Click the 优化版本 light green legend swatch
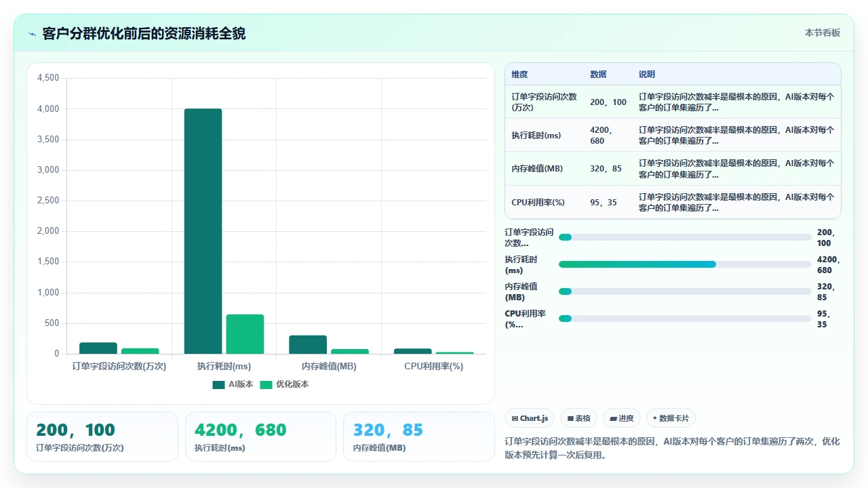This screenshot has width=868, height=488. (266, 384)
